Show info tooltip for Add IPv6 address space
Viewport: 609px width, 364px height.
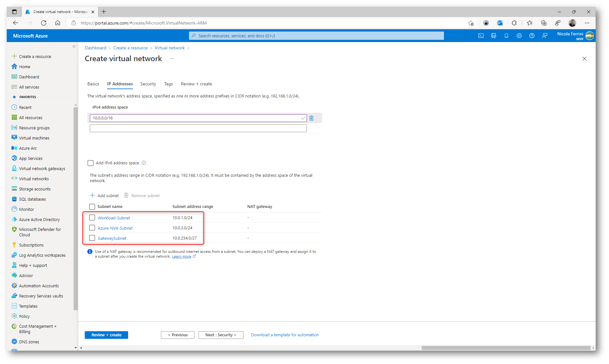point(144,163)
